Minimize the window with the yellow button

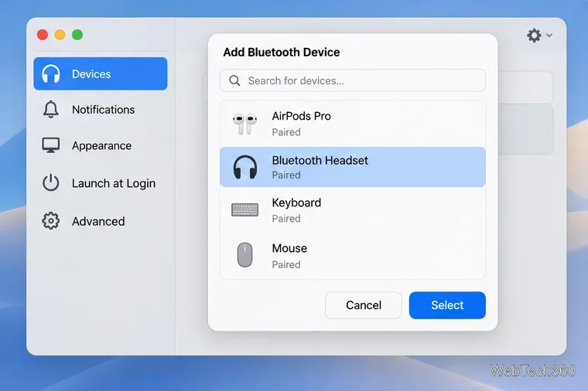60,35
